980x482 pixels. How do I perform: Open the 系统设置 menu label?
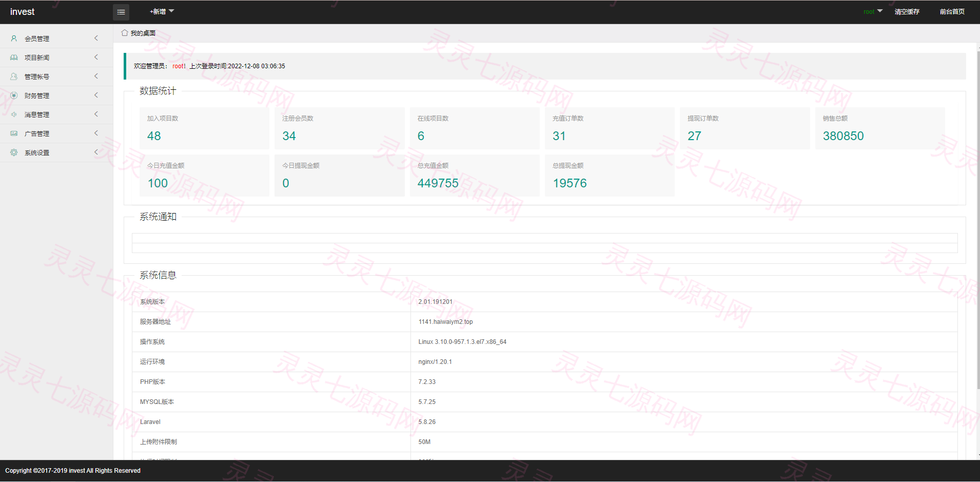tap(37, 152)
